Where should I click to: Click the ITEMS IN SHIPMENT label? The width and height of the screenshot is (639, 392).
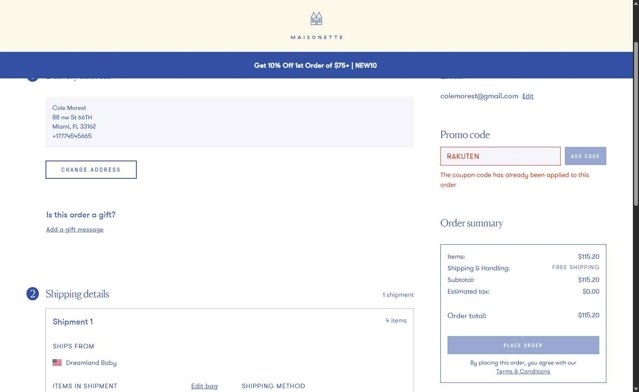(x=85, y=386)
